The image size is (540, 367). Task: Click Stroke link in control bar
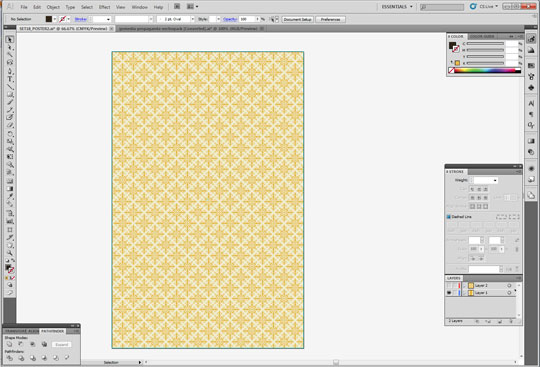(81, 19)
